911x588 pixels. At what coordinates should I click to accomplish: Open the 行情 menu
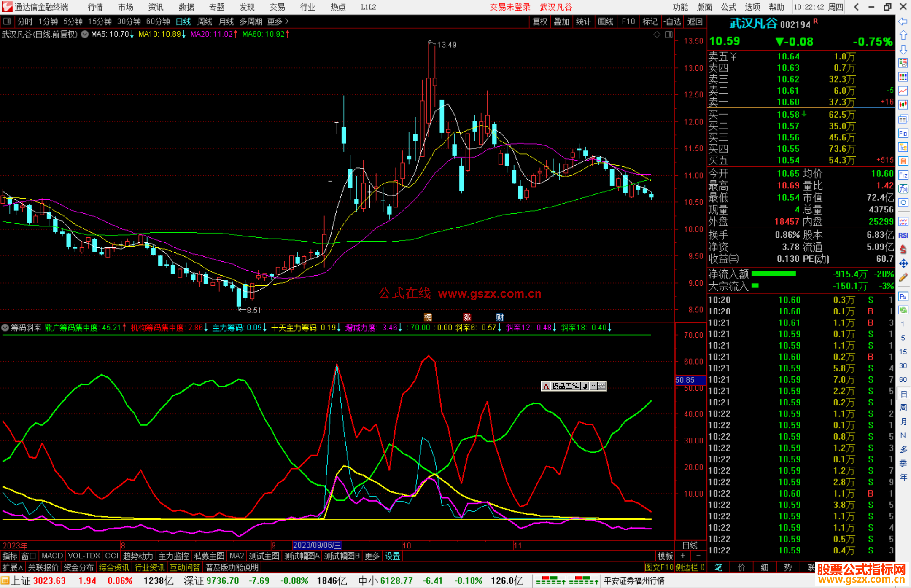point(95,7)
